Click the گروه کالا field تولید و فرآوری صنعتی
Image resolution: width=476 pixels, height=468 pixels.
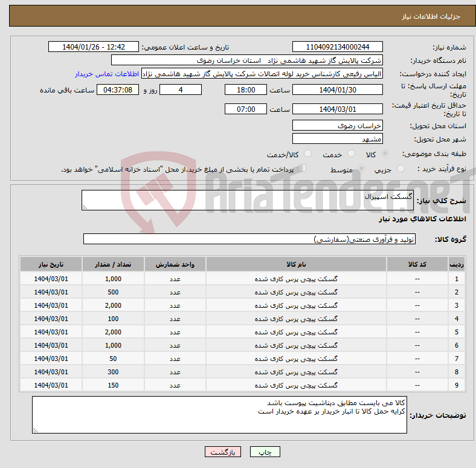pos(249,239)
